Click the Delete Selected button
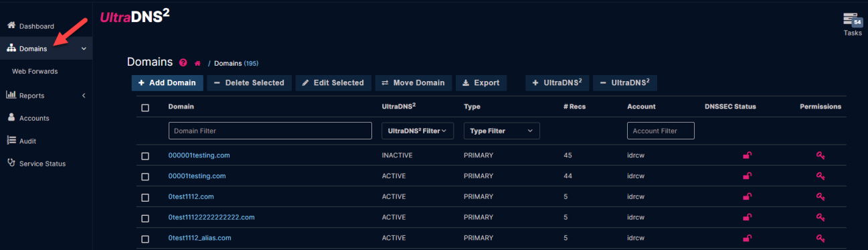The height and width of the screenshot is (250, 868). pos(249,82)
